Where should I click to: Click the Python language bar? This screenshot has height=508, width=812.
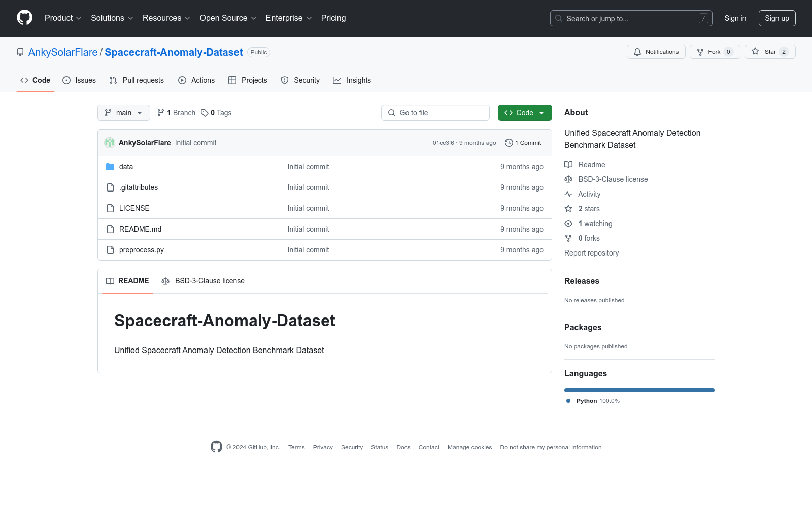[x=639, y=390]
